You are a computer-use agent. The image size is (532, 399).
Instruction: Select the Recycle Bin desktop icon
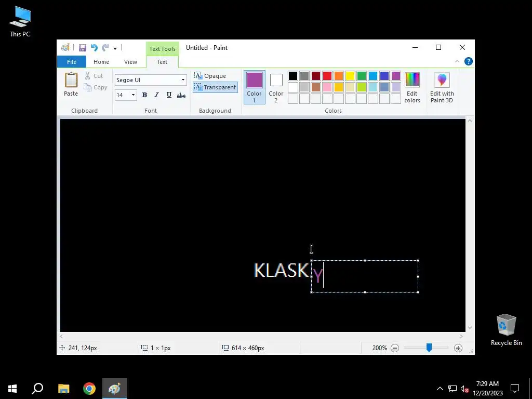click(x=506, y=330)
